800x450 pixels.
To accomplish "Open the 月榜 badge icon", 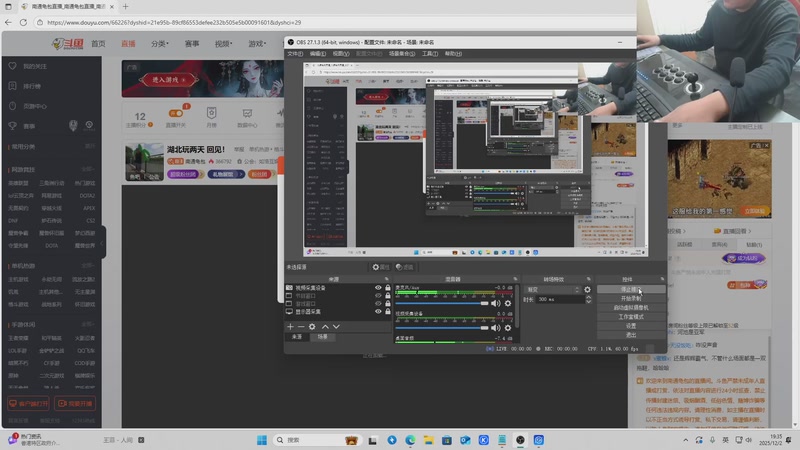I will [x=211, y=113].
